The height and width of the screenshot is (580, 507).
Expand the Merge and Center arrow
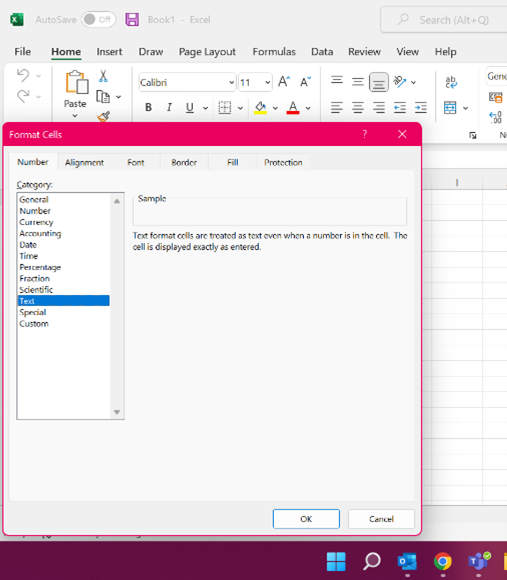point(466,108)
